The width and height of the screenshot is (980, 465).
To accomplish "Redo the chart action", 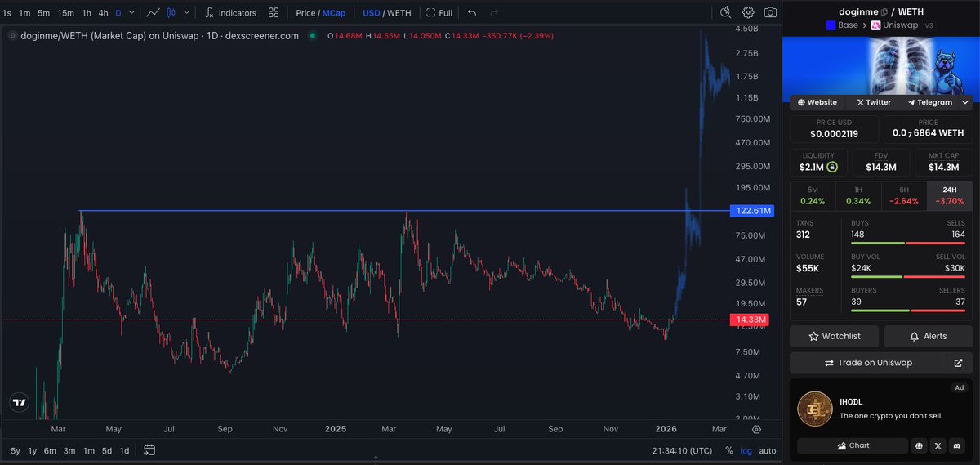I will [x=493, y=12].
